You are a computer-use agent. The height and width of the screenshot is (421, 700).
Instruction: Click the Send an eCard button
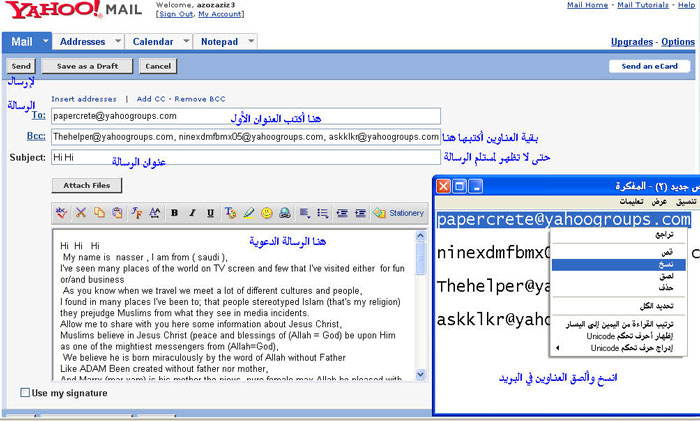click(650, 66)
